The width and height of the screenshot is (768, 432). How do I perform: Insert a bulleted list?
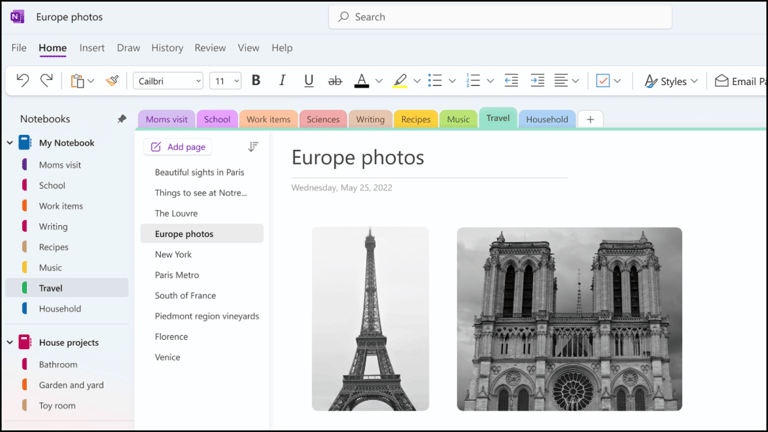tap(435, 80)
